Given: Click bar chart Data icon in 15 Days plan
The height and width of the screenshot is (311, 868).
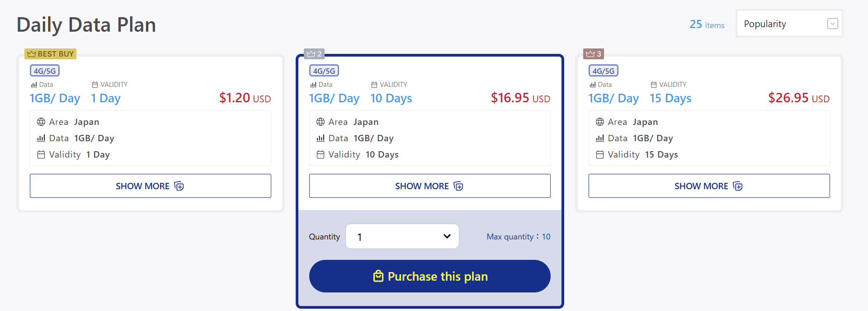Looking at the screenshot, I should click(600, 138).
